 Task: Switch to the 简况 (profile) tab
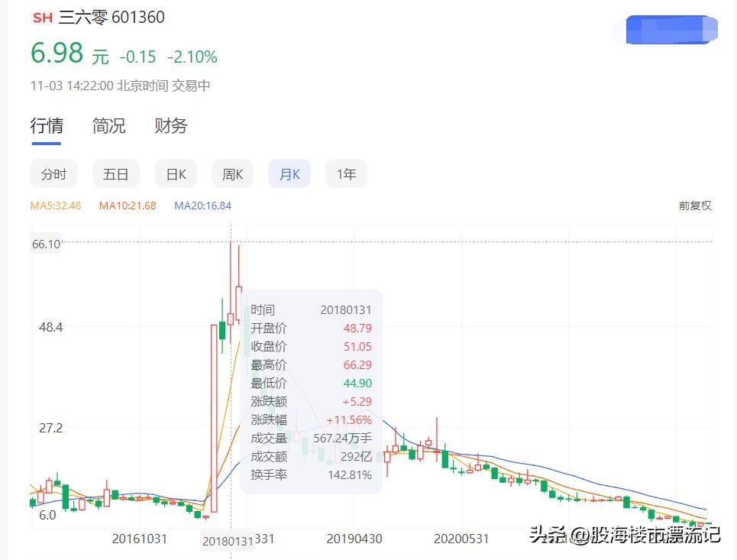point(108,126)
